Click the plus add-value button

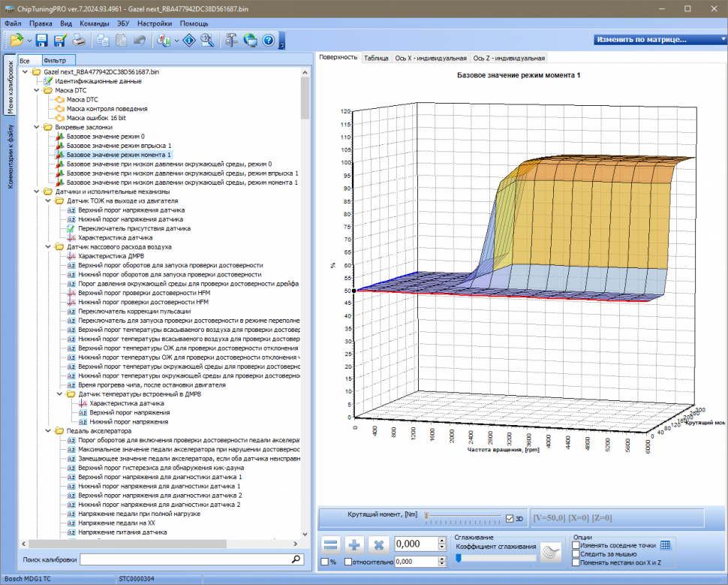coord(355,544)
